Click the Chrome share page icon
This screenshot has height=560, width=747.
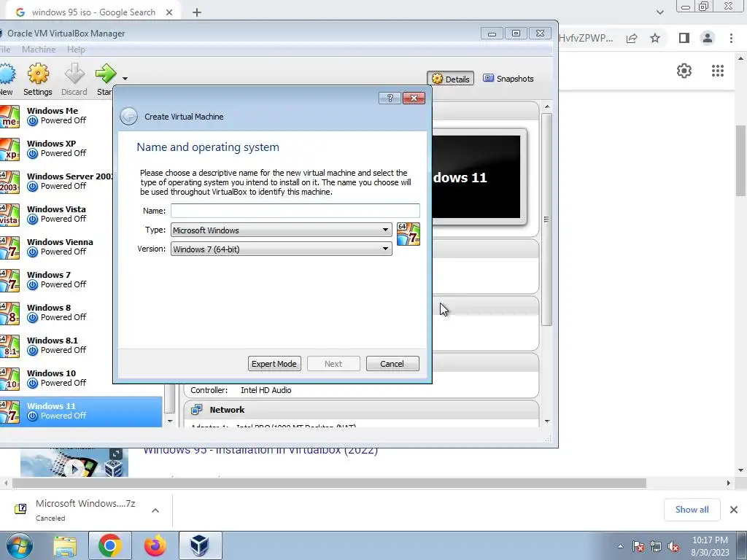[x=632, y=38]
